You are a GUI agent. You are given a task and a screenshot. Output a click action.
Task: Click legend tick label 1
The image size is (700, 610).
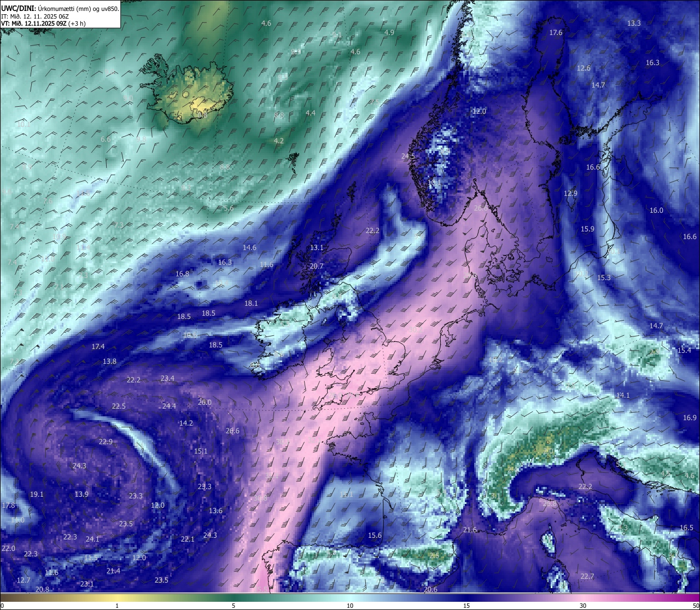(117, 606)
